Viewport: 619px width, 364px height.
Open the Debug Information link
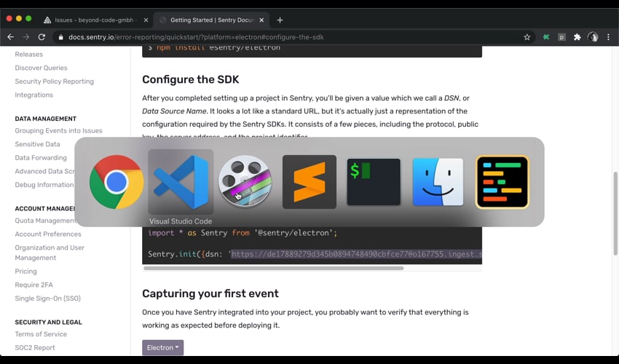44,185
